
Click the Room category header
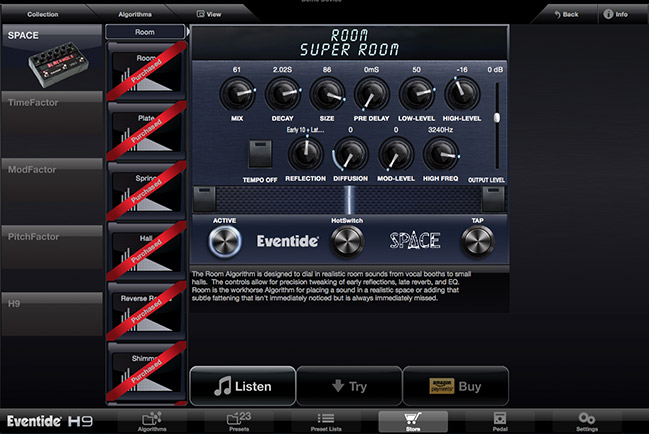pos(145,32)
